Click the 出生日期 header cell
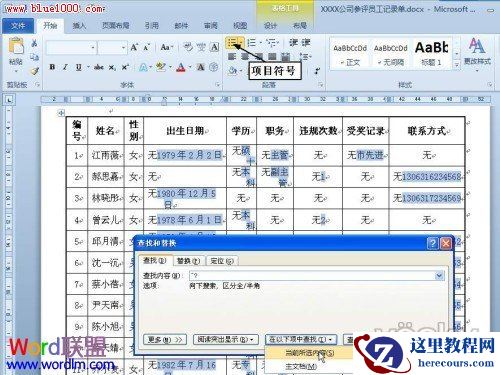 [185, 131]
